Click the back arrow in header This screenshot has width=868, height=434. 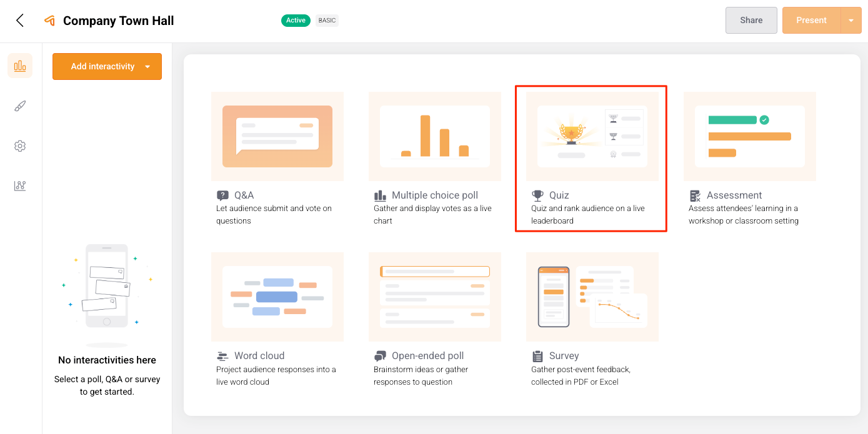(x=20, y=21)
